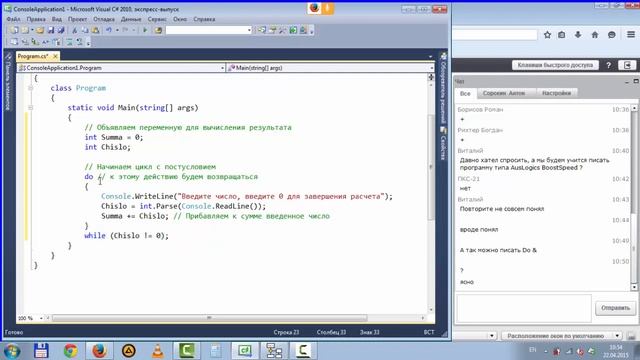Image resolution: width=640 pixels, height=360 pixels.
Task: Click the Copy toolbar icon
Action: coord(85,30)
